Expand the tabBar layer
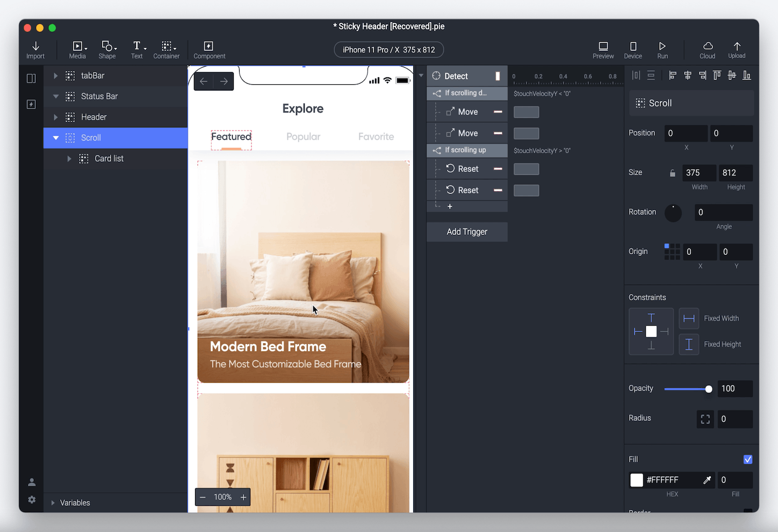778x532 pixels. (x=55, y=76)
